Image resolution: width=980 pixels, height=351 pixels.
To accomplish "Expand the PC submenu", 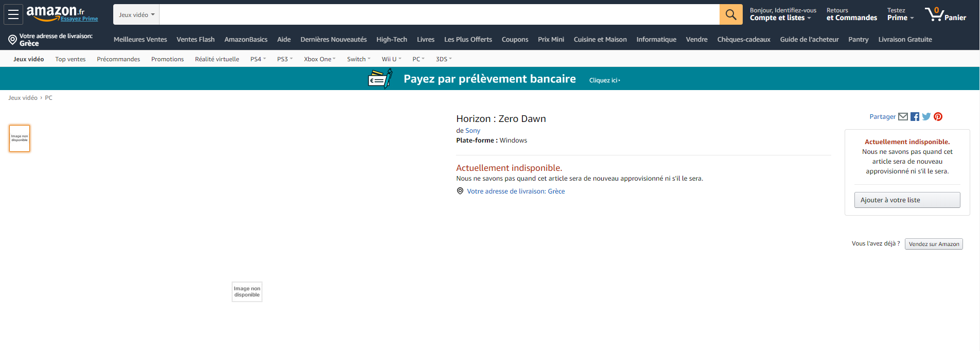I will pos(418,59).
